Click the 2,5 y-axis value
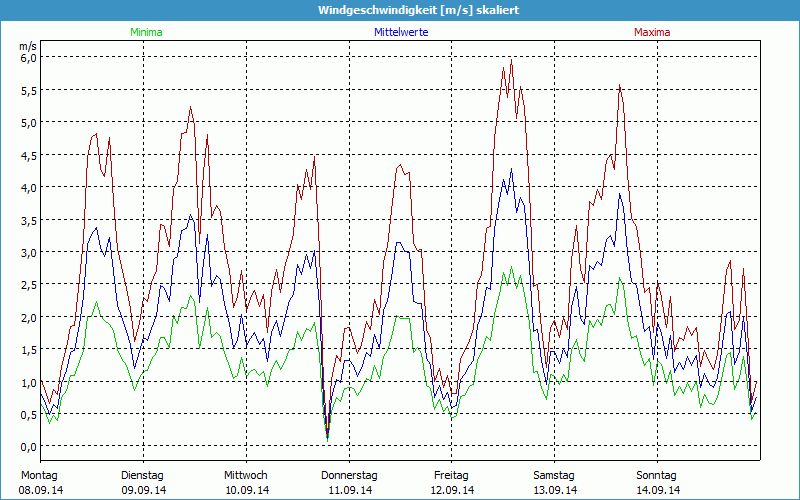Viewport: 800px width, 500px height. (x=29, y=285)
